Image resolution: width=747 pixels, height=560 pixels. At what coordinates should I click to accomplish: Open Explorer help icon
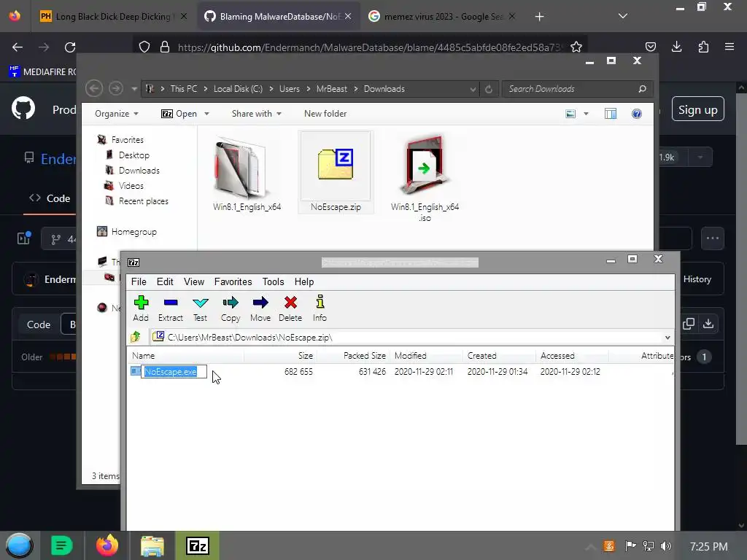point(636,114)
